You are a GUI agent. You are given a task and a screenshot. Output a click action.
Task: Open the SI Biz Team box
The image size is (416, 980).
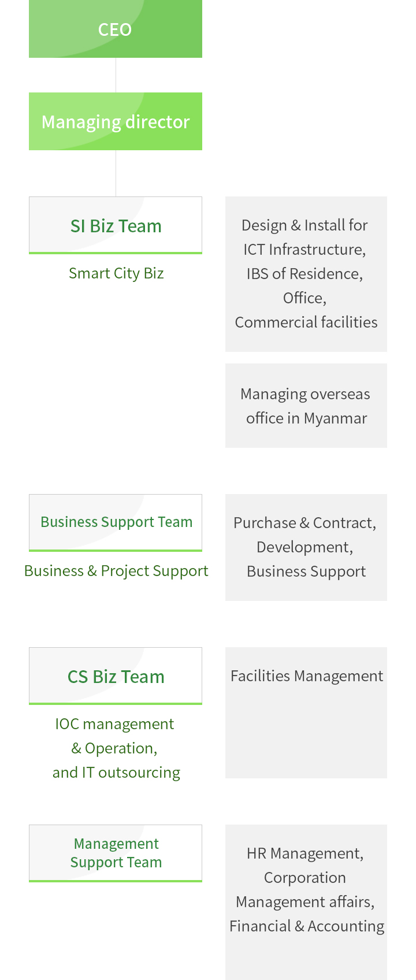click(116, 225)
